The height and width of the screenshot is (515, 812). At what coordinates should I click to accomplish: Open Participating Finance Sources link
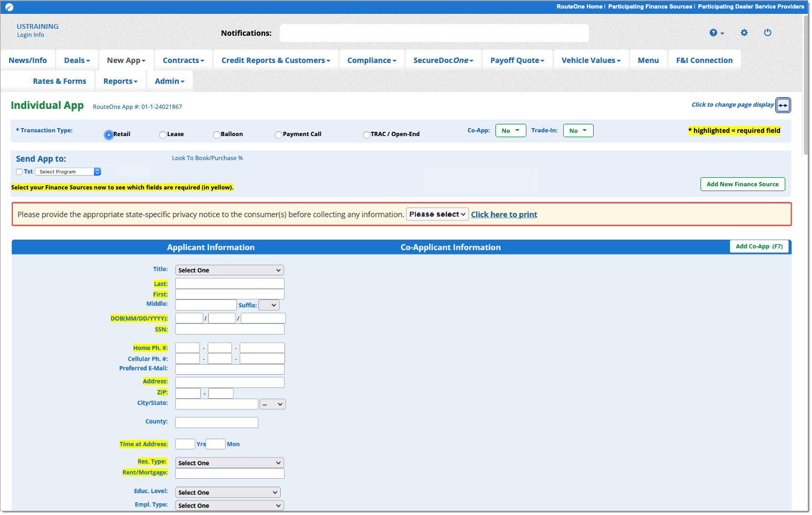point(650,7)
